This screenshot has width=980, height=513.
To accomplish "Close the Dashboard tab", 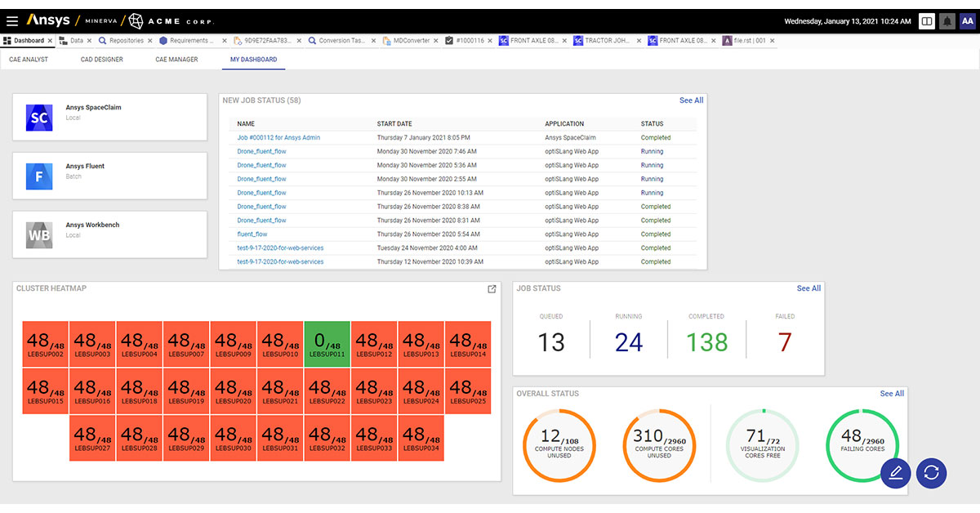I will click(x=50, y=41).
